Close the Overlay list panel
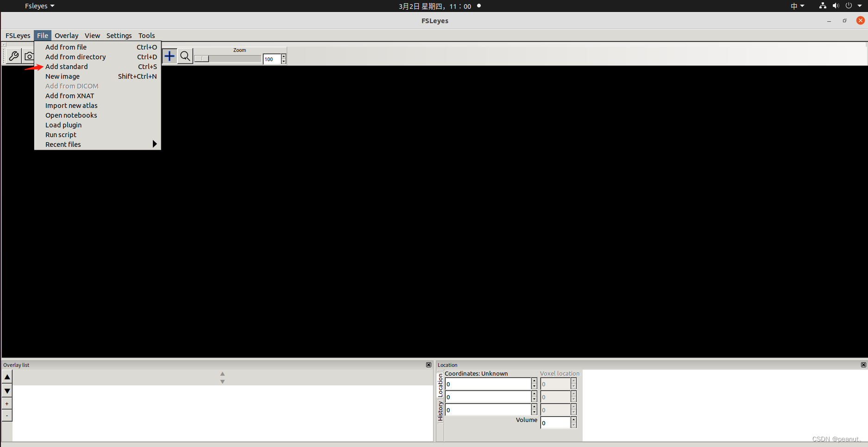The height and width of the screenshot is (447, 868). click(x=428, y=365)
